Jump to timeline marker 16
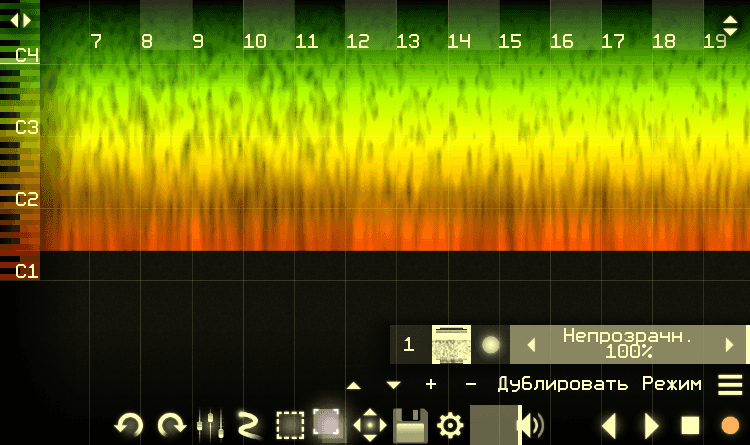Image resolution: width=750 pixels, height=445 pixels. click(562, 42)
